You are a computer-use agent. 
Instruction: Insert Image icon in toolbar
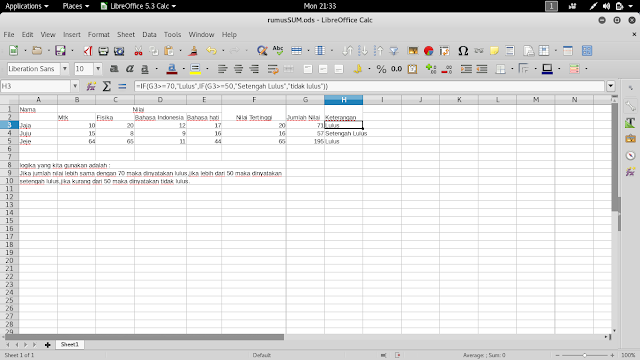point(413,51)
